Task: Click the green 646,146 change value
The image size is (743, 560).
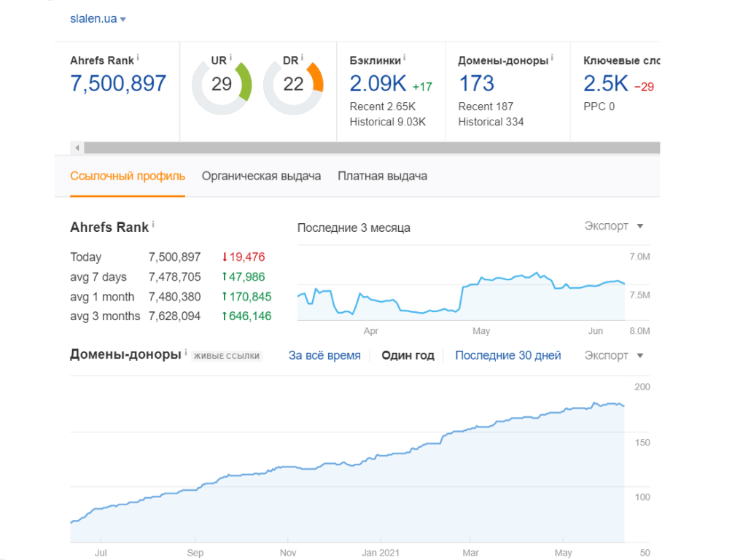Action: pos(246,316)
